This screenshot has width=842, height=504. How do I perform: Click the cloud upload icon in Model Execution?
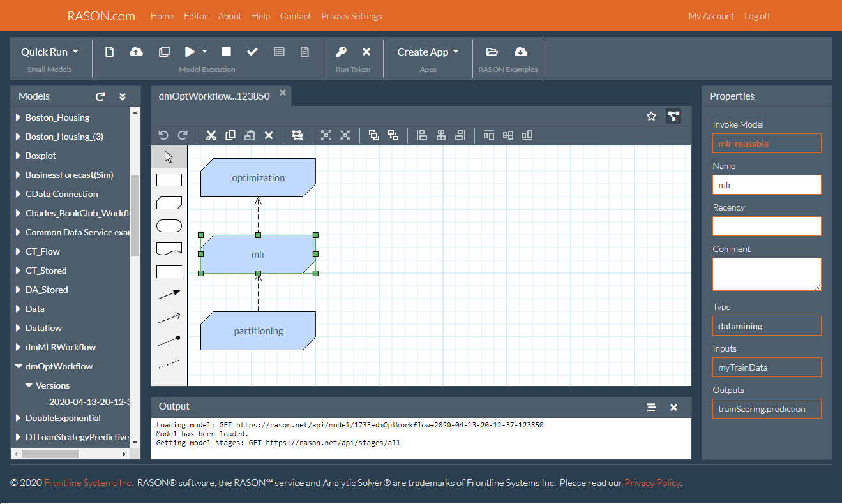(136, 52)
